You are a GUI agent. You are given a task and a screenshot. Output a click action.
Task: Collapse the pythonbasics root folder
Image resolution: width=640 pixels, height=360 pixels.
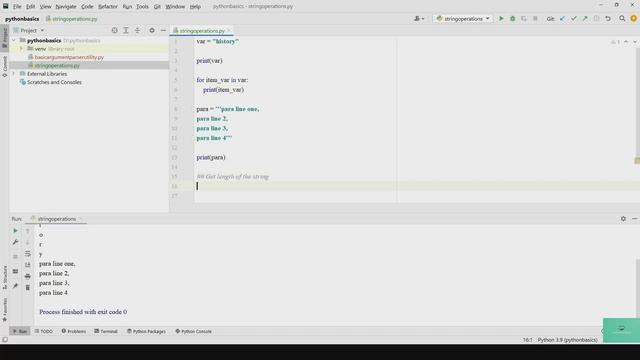point(14,40)
